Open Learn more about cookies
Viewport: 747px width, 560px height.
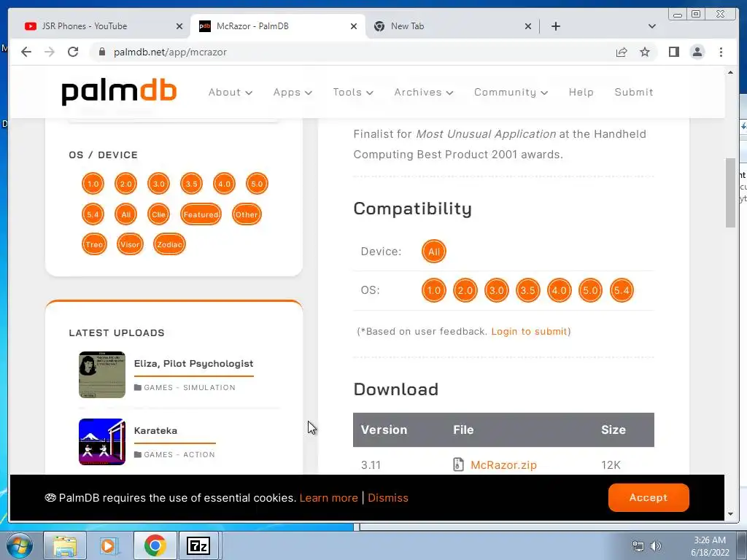(329, 498)
